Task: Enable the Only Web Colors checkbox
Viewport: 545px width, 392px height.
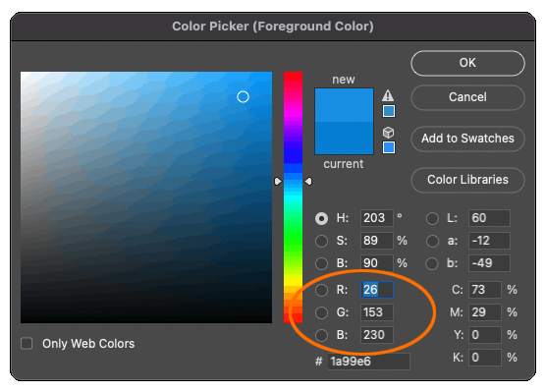Action: pos(27,343)
